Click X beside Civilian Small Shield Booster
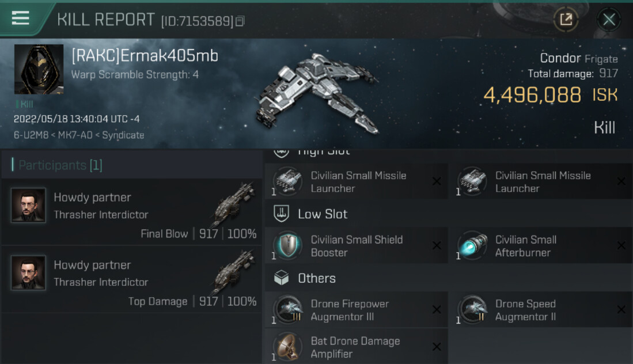 pos(437,245)
